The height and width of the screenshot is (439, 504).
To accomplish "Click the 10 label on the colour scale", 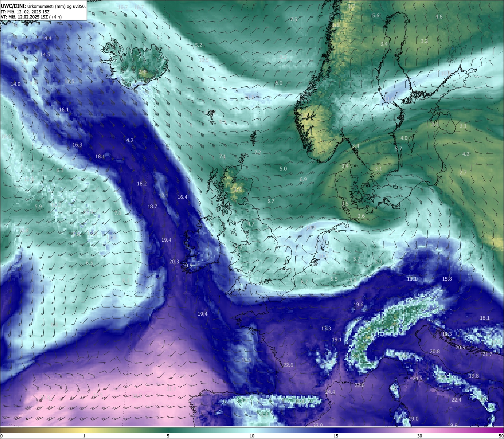I will click(x=252, y=436).
